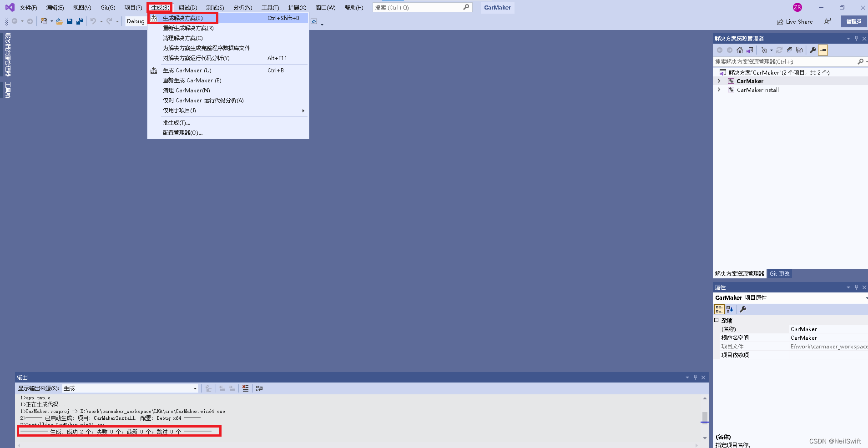
Task: Select 清理解决方案(C) menu entry
Action: click(x=228, y=38)
